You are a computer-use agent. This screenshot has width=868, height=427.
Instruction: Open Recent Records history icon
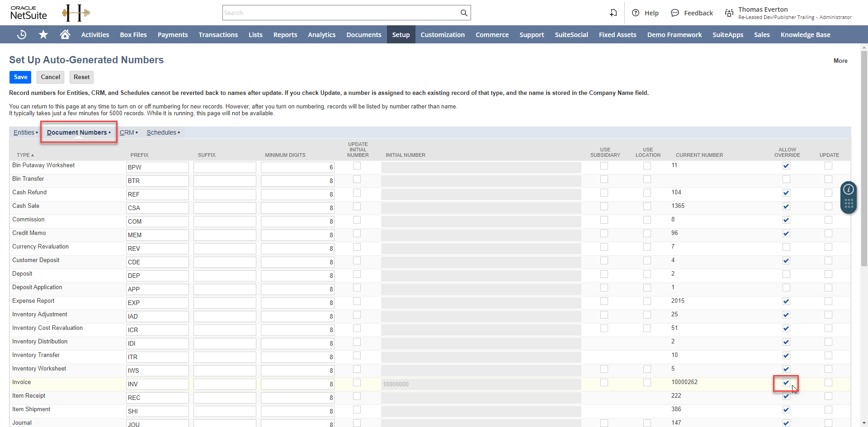click(x=21, y=34)
